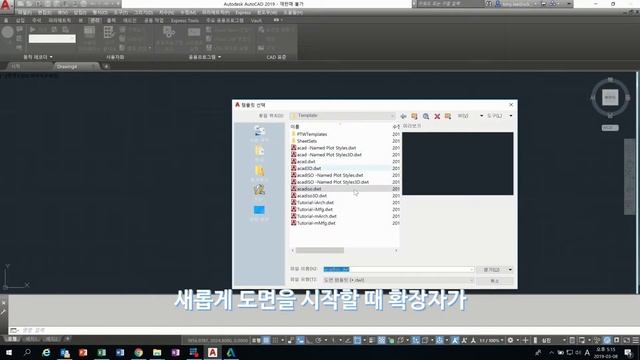Open User Interface customization icon in ribbon
This screenshot has width=640, height=360.
(x=89, y=33)
